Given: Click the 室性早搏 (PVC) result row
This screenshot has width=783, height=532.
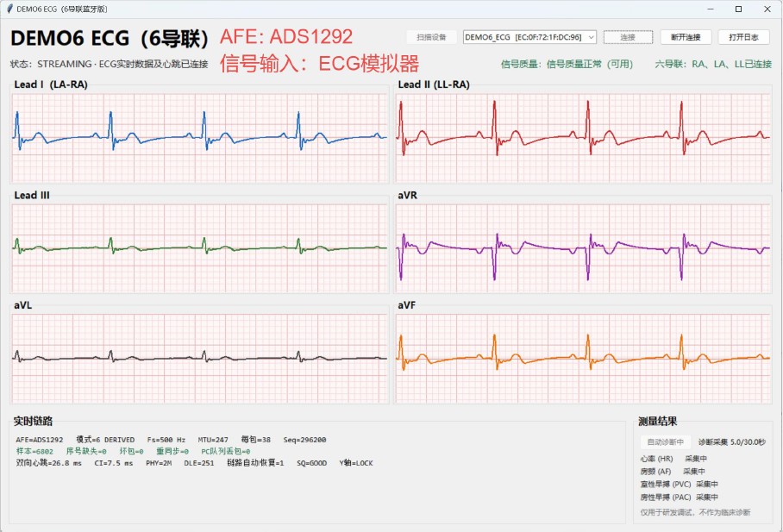Looking at the screenshot, I should (680, 484).
